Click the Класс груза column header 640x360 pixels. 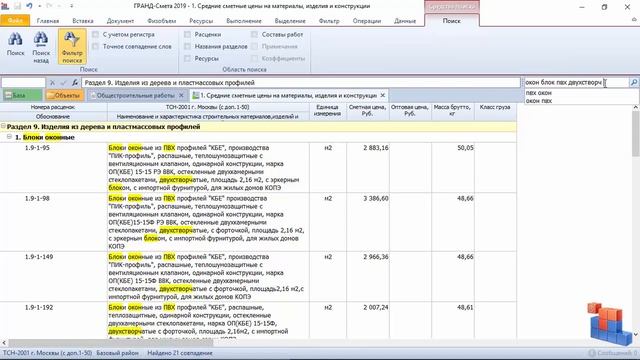495,107
